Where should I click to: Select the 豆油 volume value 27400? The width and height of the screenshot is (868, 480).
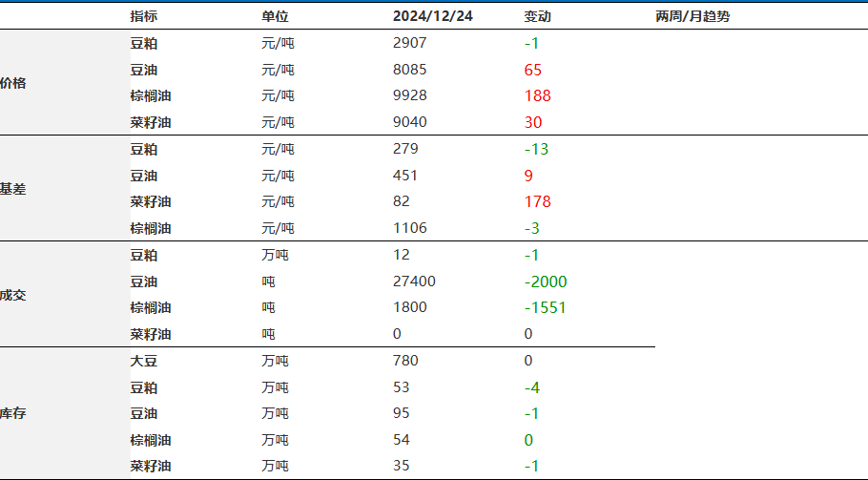pyautogui.click(x=414, y=282)
